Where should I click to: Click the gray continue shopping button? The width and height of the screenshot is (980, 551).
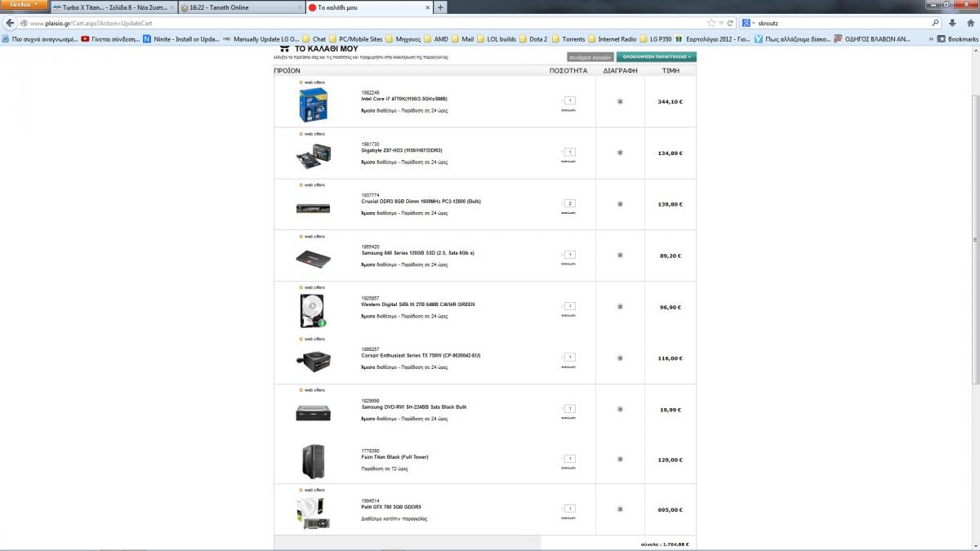[590, 57]
